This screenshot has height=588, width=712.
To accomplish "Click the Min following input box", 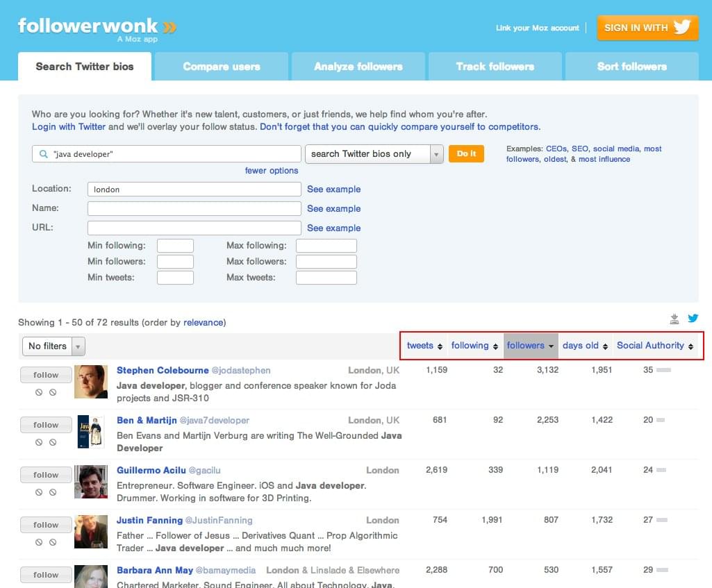I will [x=175, y=246].
